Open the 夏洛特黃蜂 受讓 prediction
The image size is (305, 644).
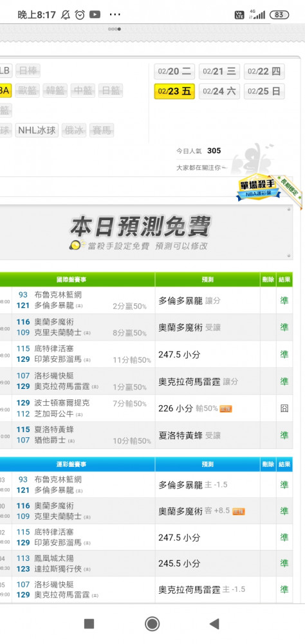pos(189,435)
